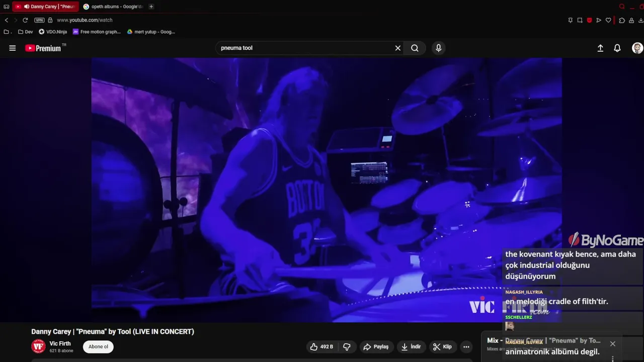The image size is (644, 362).
Task: Open the VDO.Ninja bookmark
Action: tap(53, 32)
